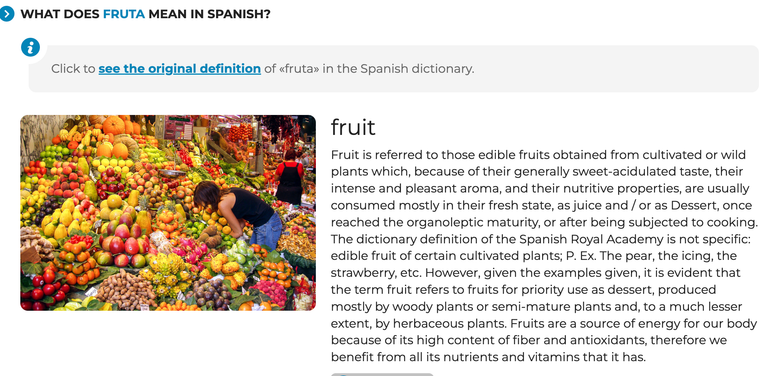Click the blue info circle icon
This screenshot has width=768, height=376.
point(30,47)
